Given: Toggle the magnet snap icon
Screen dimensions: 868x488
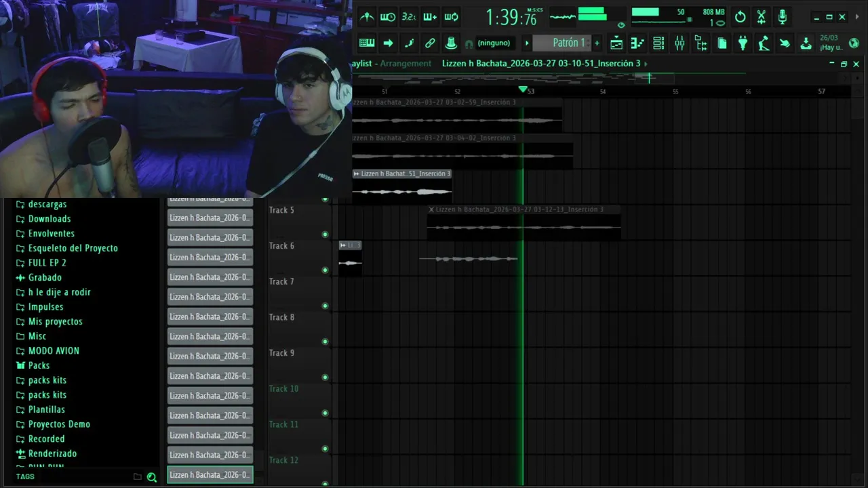Looking at the screenshot, I should [x=469, y=43].
